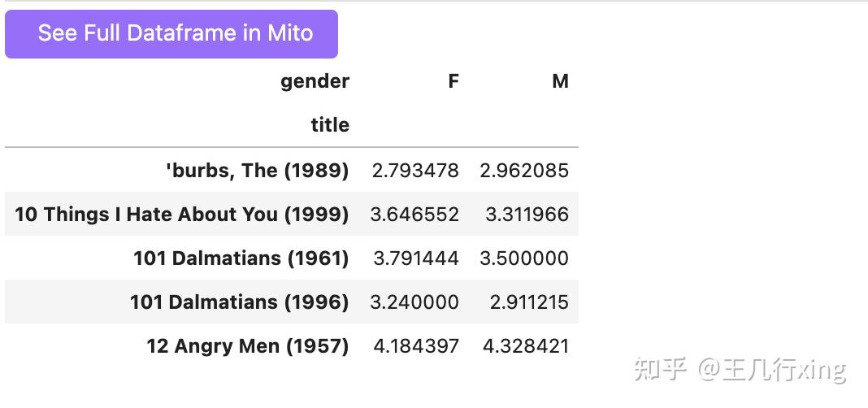The height and width of the screenshot is (408, 868).
Task: Click the F rating 4.184397
Action: [x=416, y=346]
